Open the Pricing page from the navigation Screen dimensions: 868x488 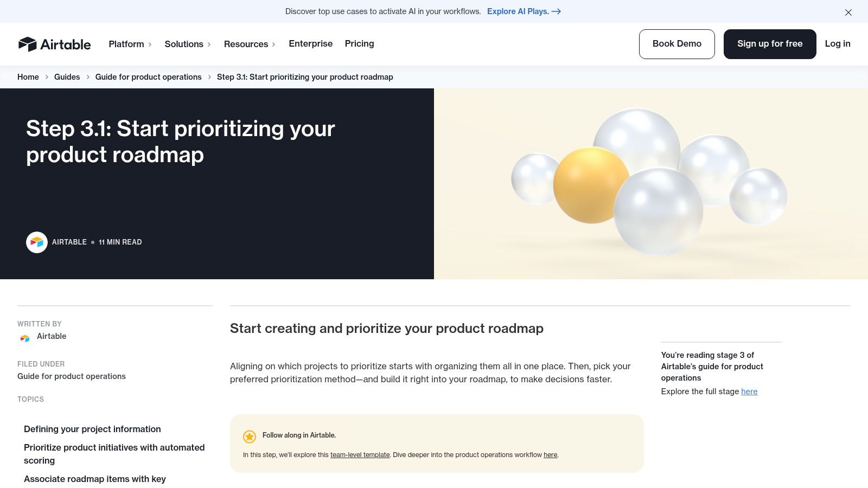coord(359,44)
